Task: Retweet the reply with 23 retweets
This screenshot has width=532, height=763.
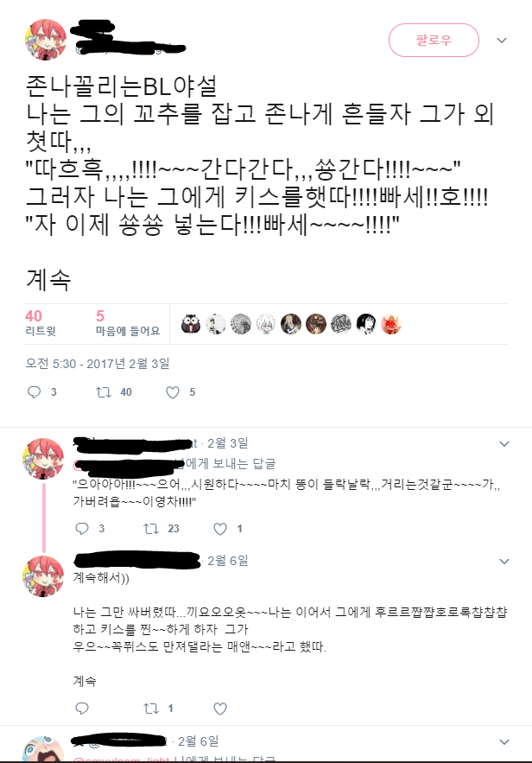Action: pyautogui.click(x=151, y=529)
